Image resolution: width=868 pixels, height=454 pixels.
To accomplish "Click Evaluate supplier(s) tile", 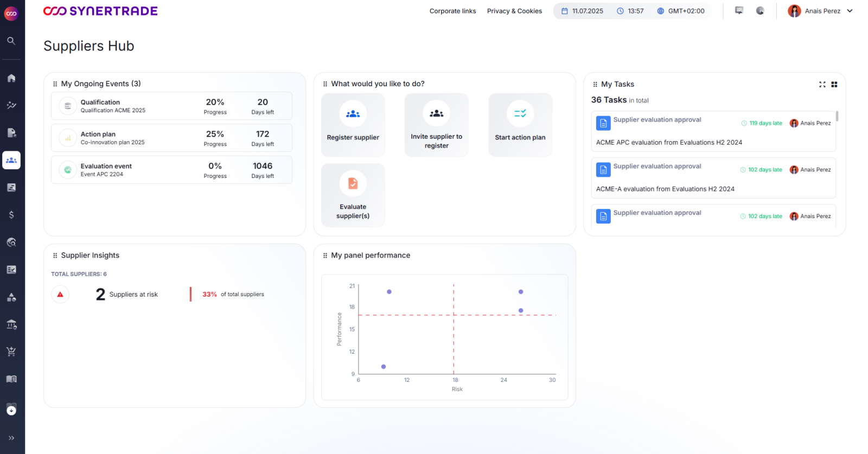I will (353, 195).
